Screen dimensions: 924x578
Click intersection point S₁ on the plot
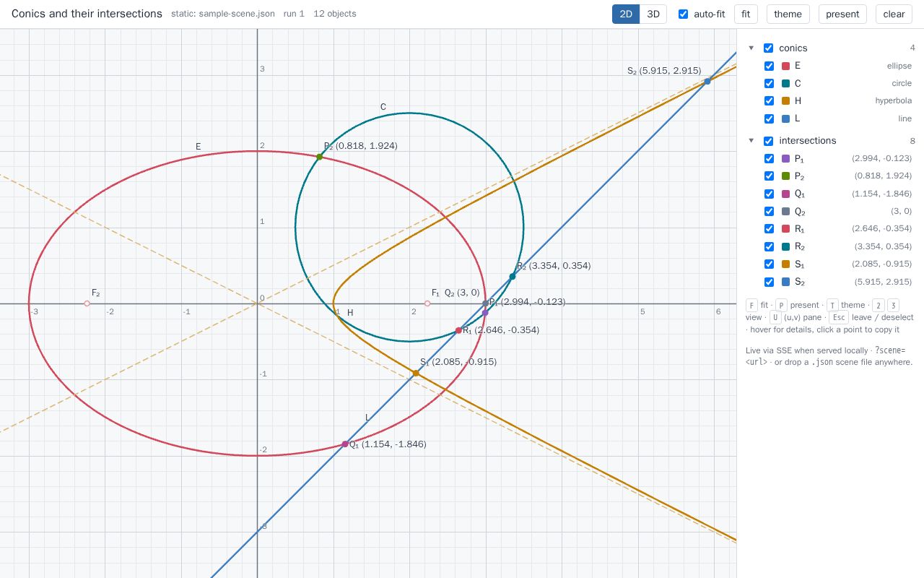(x=416, y=374)
